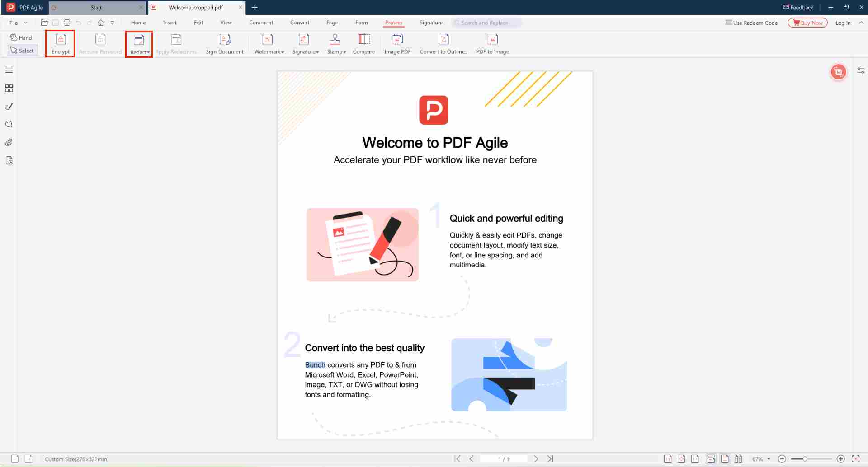Open the File menu
This screenshot has width=868, height=467.
coord(14,23)
